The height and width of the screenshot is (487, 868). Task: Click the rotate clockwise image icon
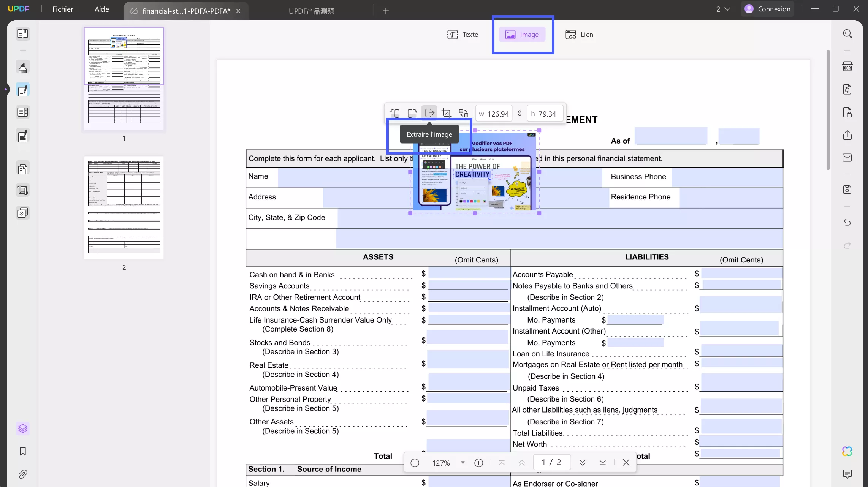point(412,113)
